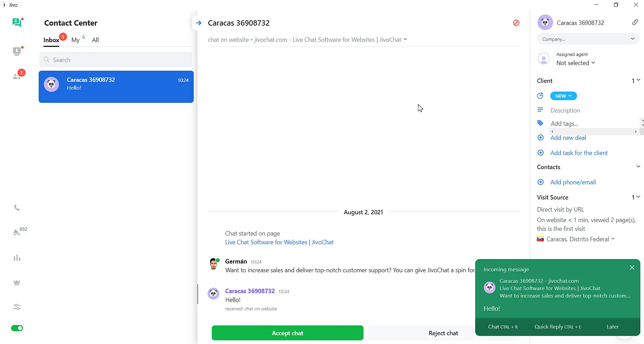Click inside the Search field
644x344 pixels.
[x=116, y=60]
